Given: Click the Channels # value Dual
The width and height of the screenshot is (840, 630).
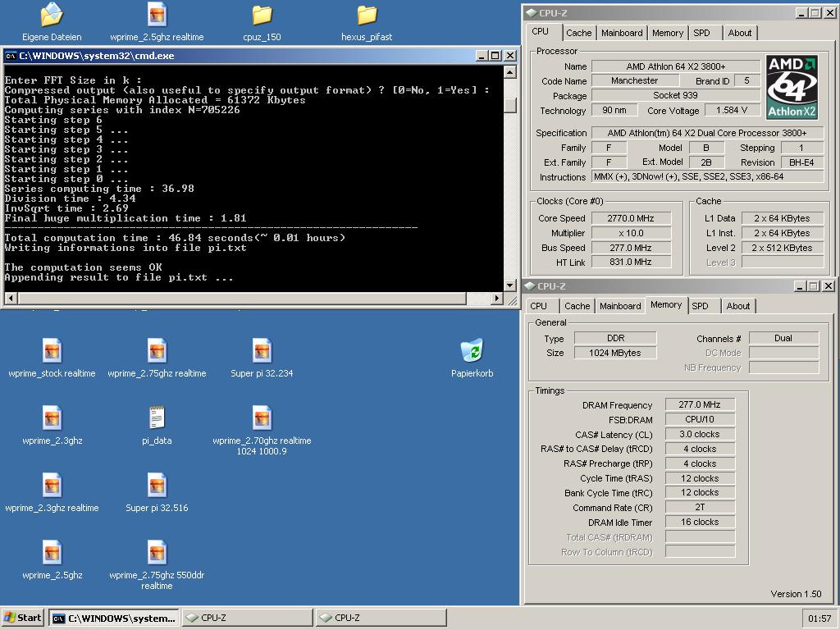Looking at the screenshot, I should (783, 338).
